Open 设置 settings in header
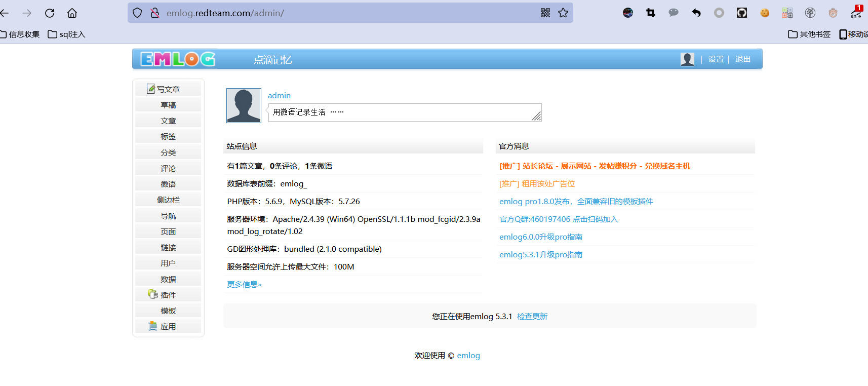The height and width of the screenshot is (386, 868). pos(716,59)
